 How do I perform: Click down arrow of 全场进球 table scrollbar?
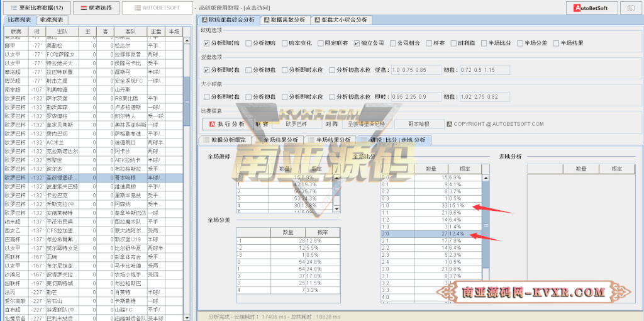click(337, 209)
